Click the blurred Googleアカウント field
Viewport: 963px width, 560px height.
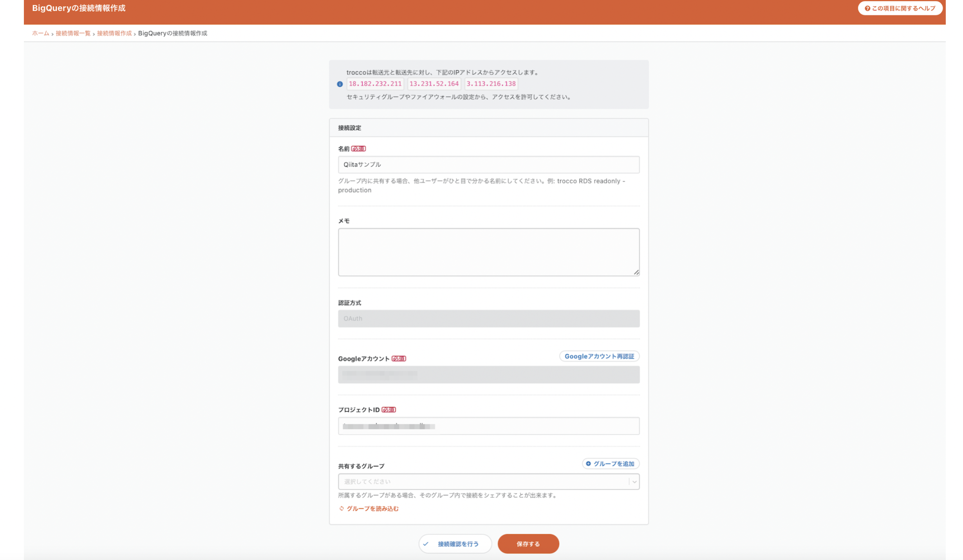click(x=488, y=374)
